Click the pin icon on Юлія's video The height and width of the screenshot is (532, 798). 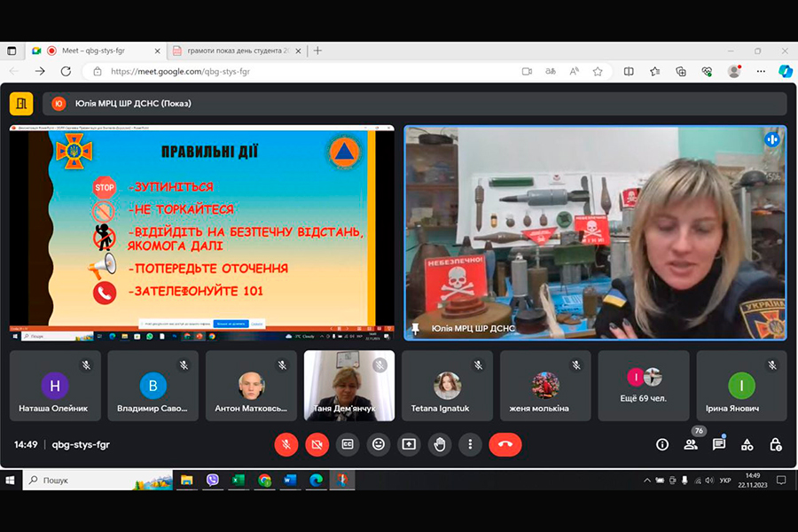(415, 329)
